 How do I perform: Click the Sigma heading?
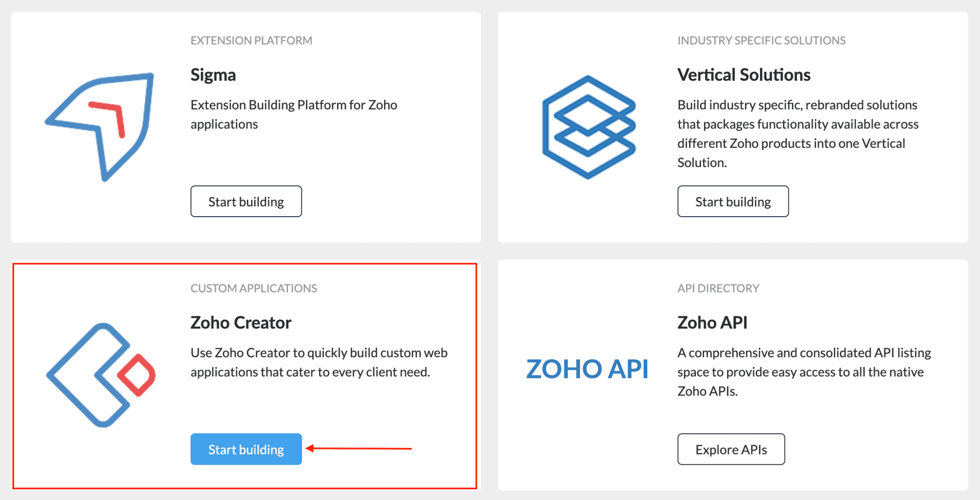tap(213, 75)
